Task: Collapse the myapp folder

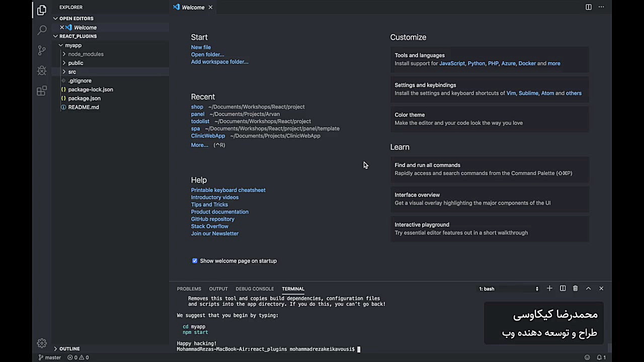Action: coord(73,45)
